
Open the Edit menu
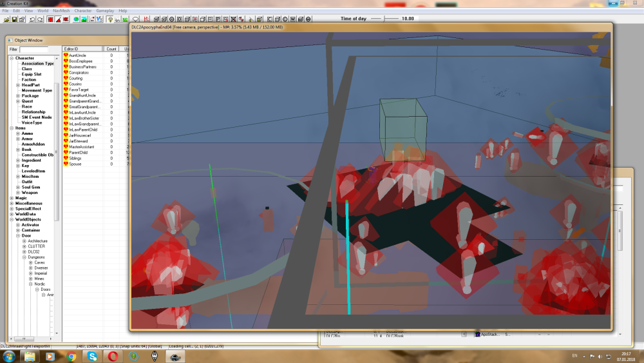[17, 11]
